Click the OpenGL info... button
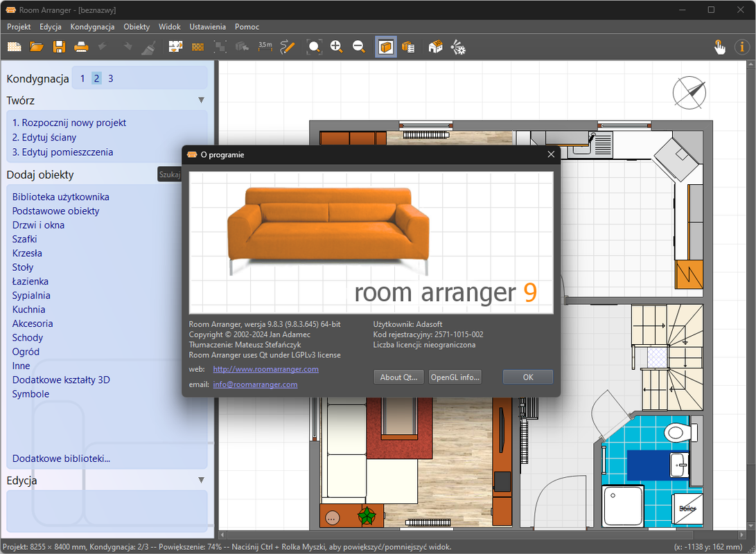The width and height of the screenshot is (756, 554). [455, 377]
